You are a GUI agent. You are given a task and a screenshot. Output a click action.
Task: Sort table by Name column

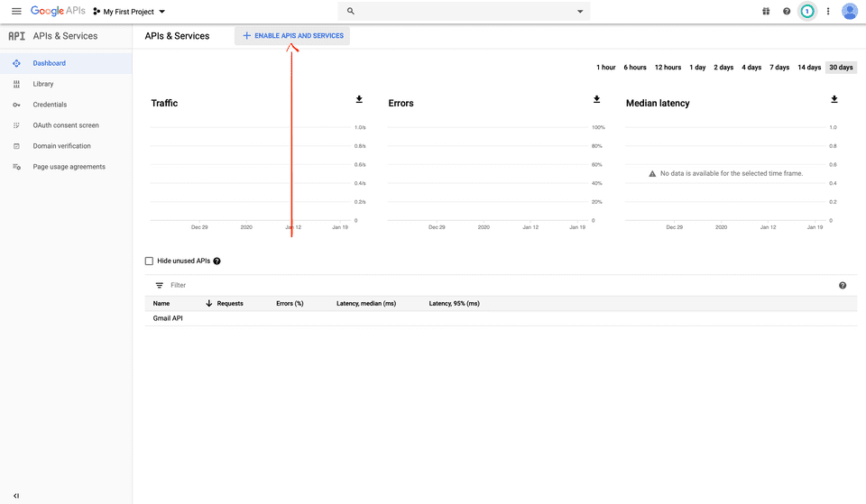(x=161, y=304)
